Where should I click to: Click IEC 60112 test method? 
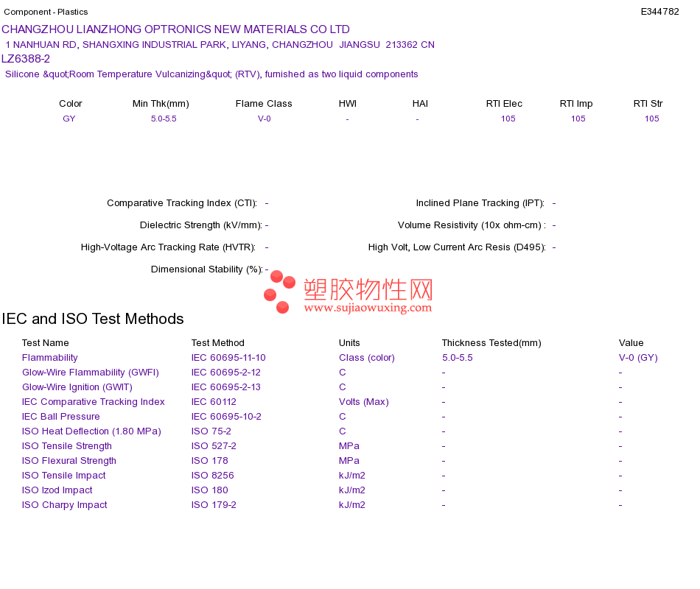214,401
